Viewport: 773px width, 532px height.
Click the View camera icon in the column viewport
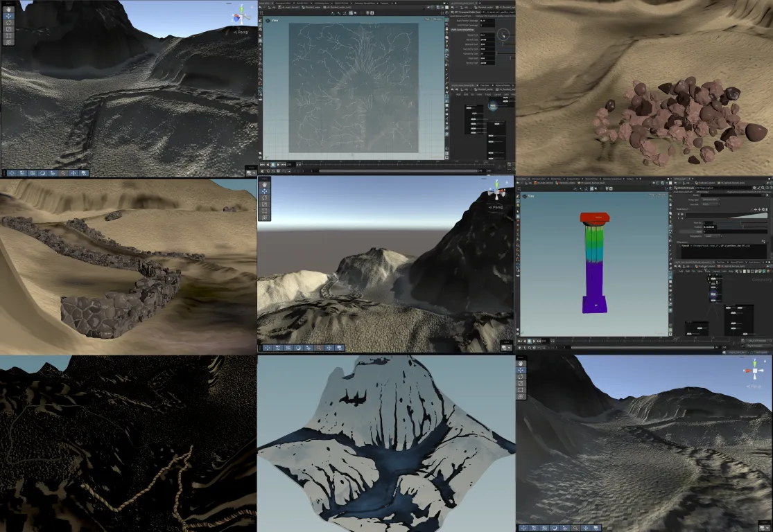pyautogui.click(x=525, y=196)
